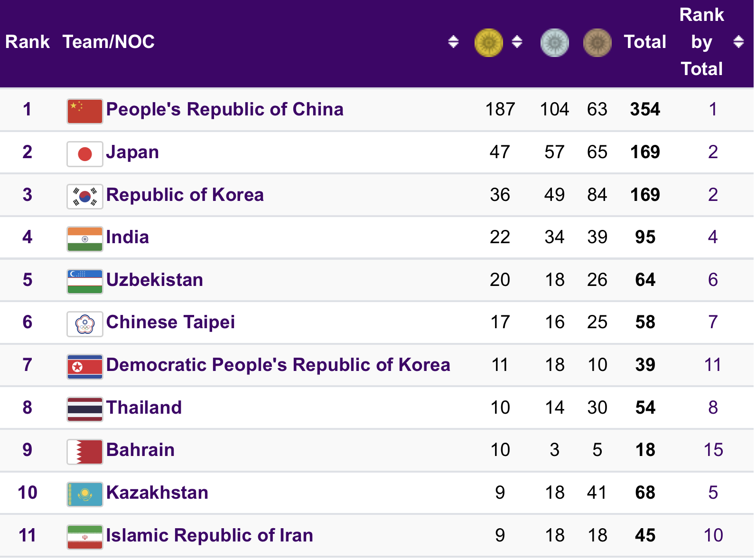756x560 pixels.
Task: Click the Bahrain flag icon
Action: tap(85, 451)
